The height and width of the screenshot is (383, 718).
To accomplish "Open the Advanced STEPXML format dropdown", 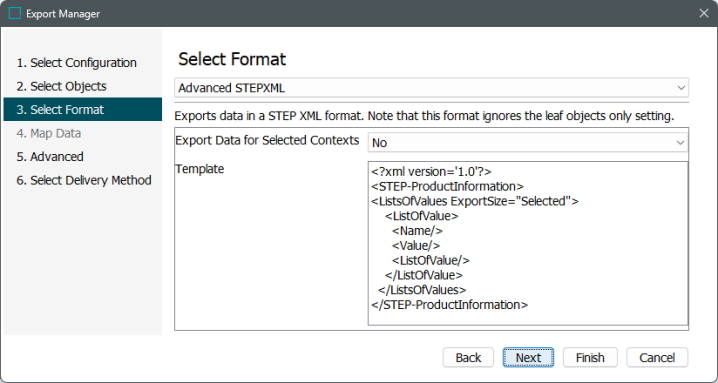I will click(431, 88).
